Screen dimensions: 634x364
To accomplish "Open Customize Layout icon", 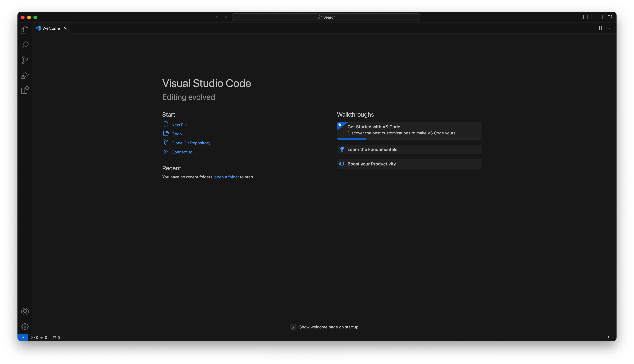I will point(610,17).
